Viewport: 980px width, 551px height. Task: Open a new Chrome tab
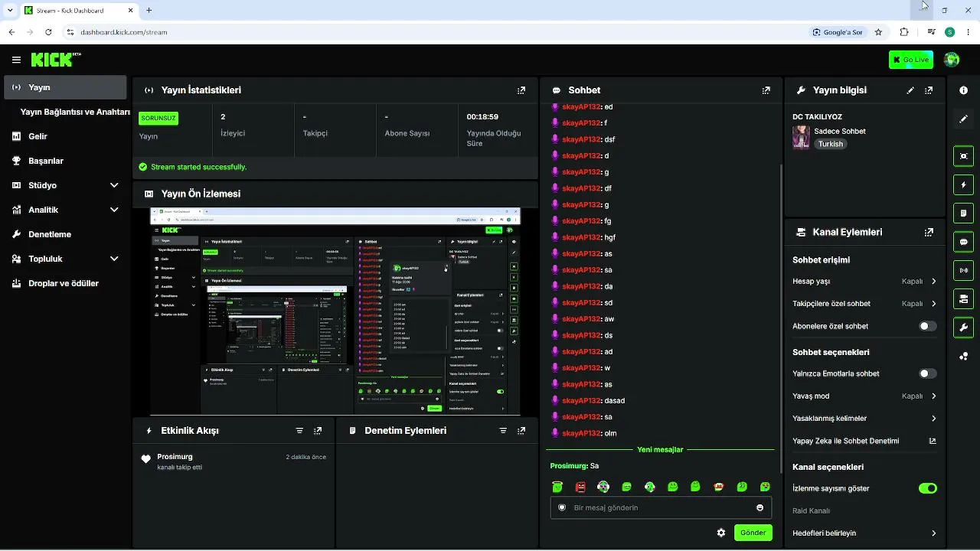pos(149,11)
